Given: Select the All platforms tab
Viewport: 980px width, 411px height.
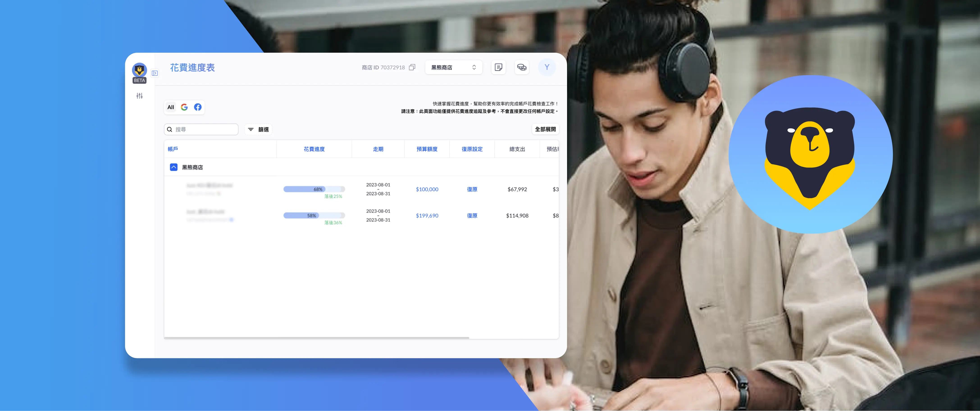Looking at the screenshot, I should coord(171,107).
